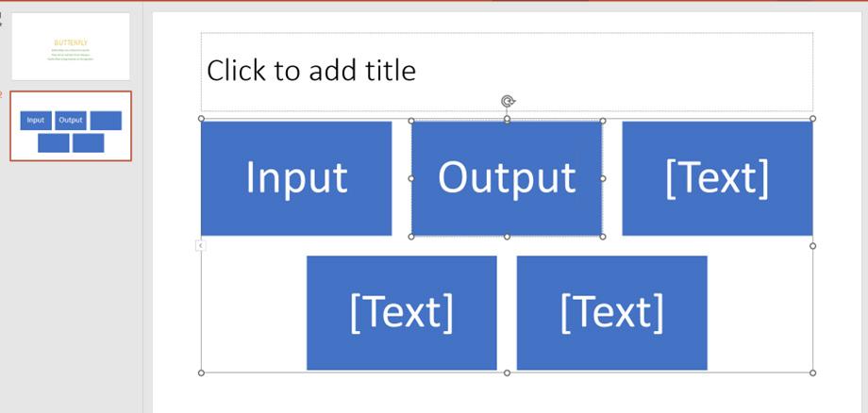Click the bottom-middle handle of the SmartArt frame

tap(507, 373)
